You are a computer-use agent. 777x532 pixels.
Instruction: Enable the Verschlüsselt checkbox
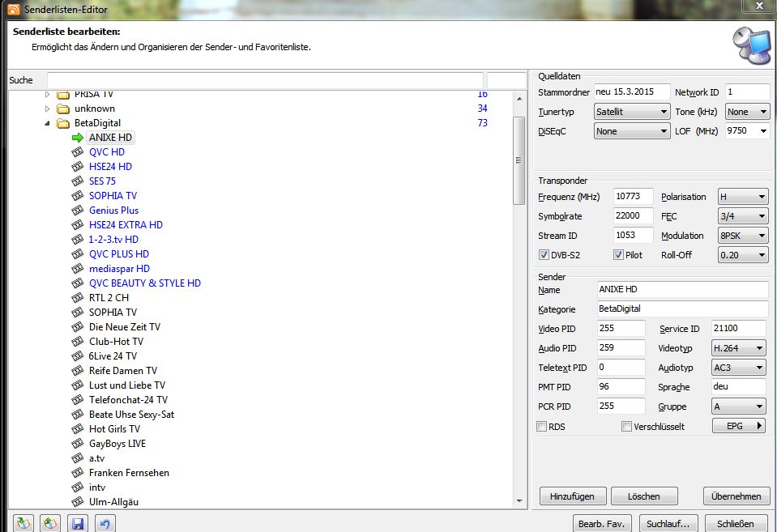coord(627,427)
